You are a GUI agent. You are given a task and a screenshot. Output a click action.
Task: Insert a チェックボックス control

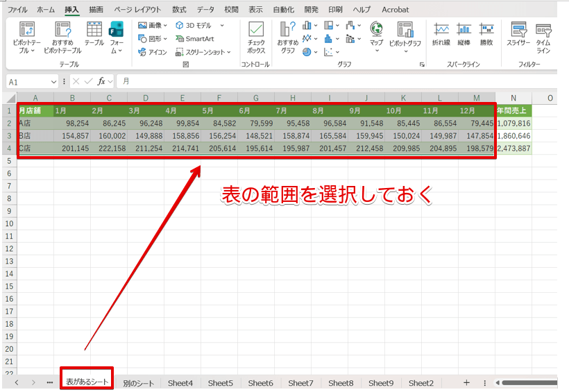[x=256, y=37]
